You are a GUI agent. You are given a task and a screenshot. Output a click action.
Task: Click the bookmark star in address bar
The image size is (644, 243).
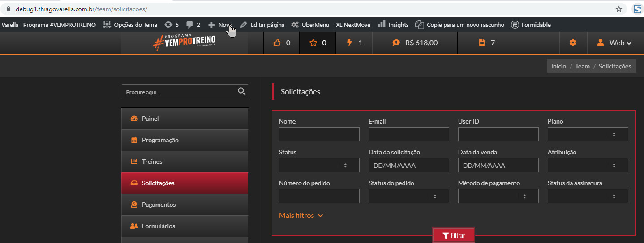pos(619,9)
